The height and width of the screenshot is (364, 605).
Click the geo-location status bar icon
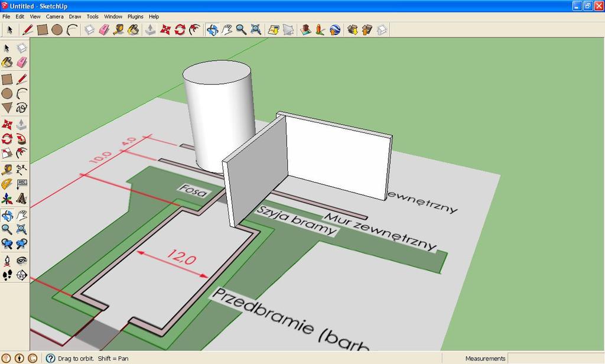click(6, 358)
